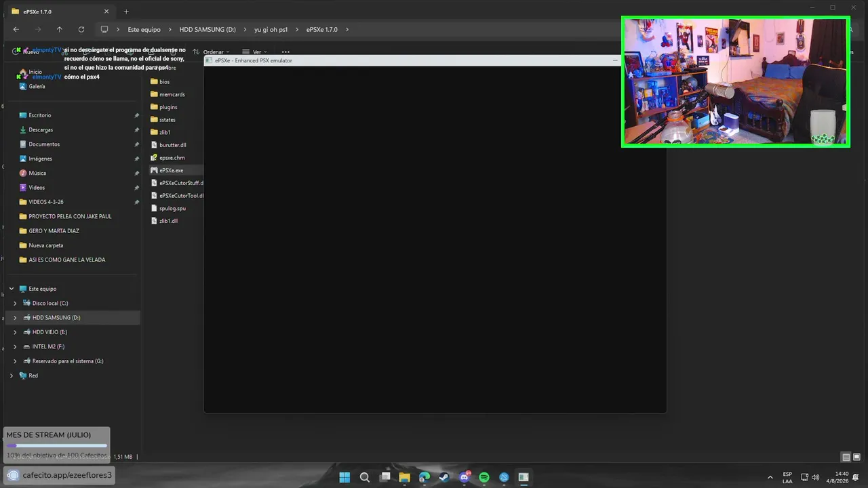Open the bios folder in file list
Image resolution: width=868 pixels, height=488 pixels.
click(160, 82)
